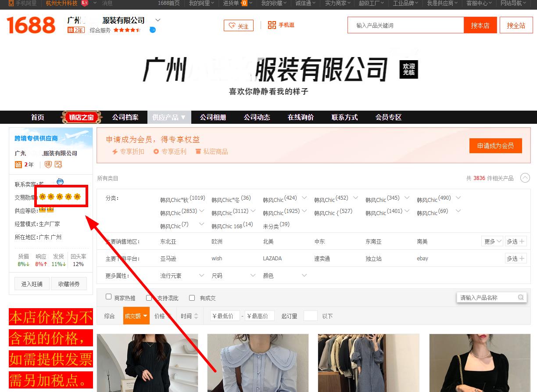Click the 最低价 minimum price field
537x392 pixels.
pos(225,316)
